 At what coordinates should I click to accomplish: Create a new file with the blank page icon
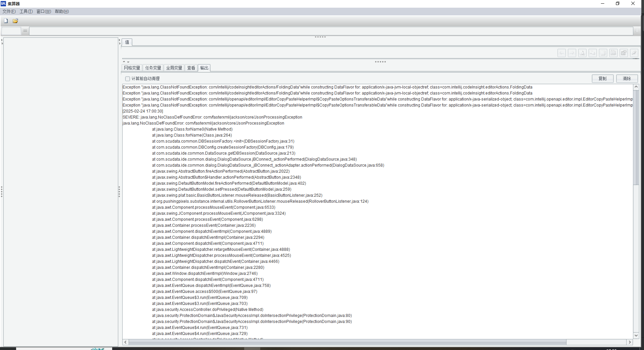pyautogui.click(x=6, y=21)
